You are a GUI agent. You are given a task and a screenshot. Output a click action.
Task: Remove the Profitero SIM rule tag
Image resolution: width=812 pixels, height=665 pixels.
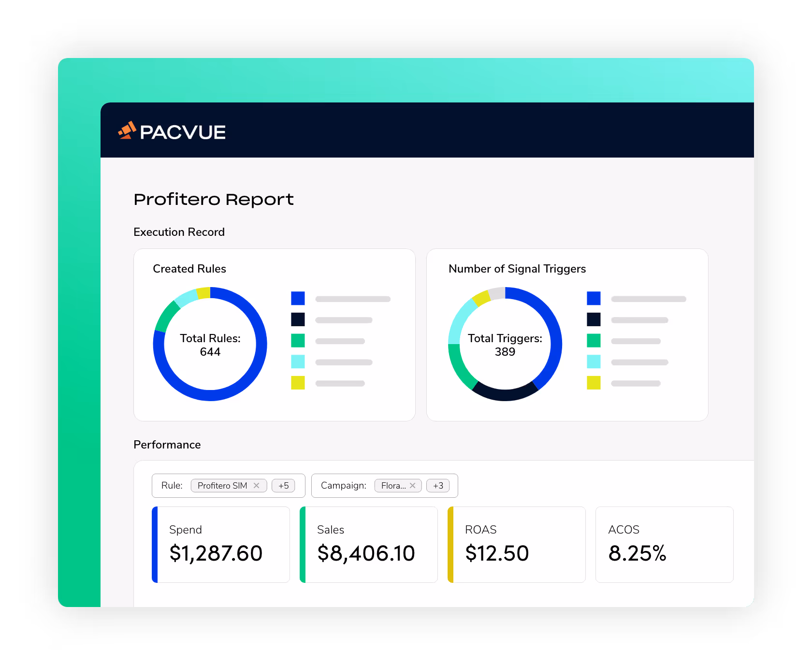tap(257, 486)
